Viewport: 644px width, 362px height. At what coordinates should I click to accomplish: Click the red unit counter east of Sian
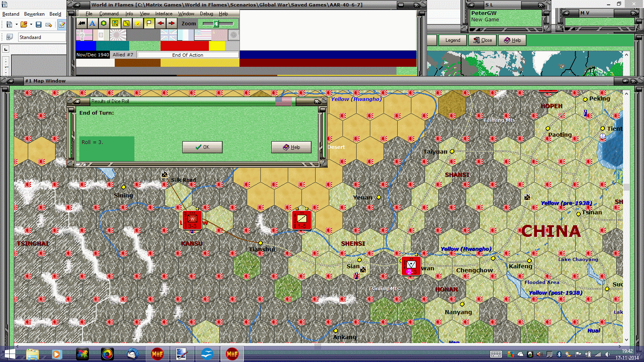pos(411,266)
